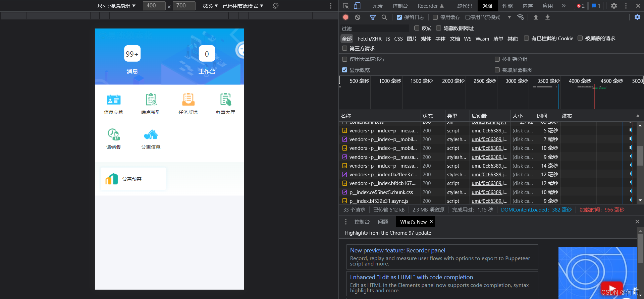
Task: Open the device toolbar throttling dropdown
Action: (243, 6)
